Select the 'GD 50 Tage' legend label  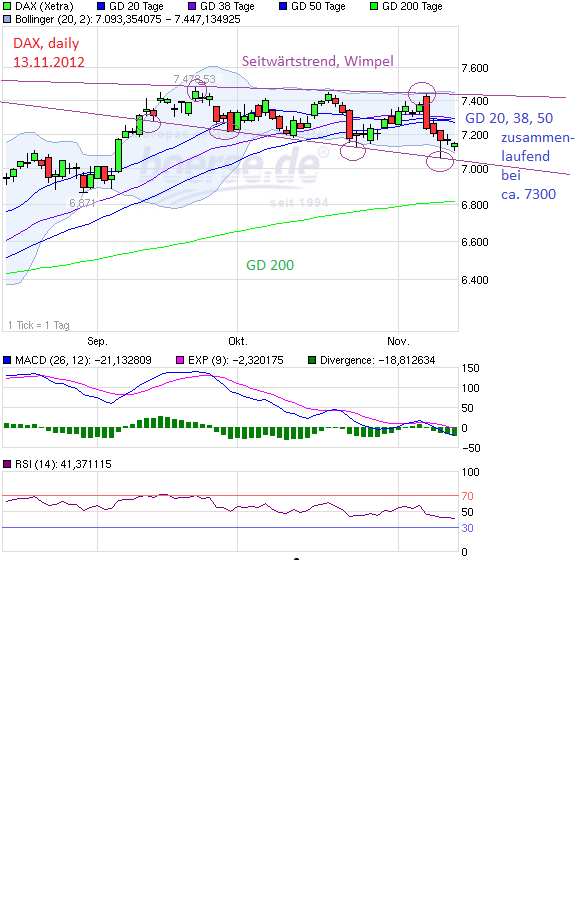[319, 6]
